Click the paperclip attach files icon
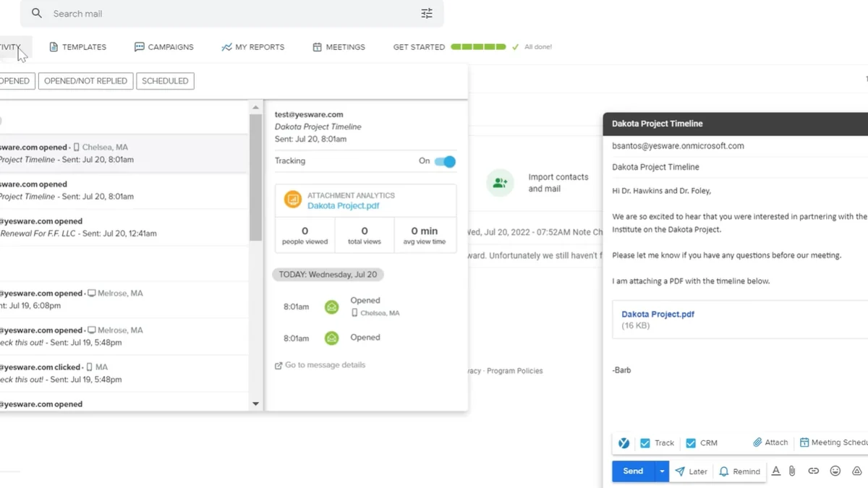This screenshot has height=488, width=868. 792,471
